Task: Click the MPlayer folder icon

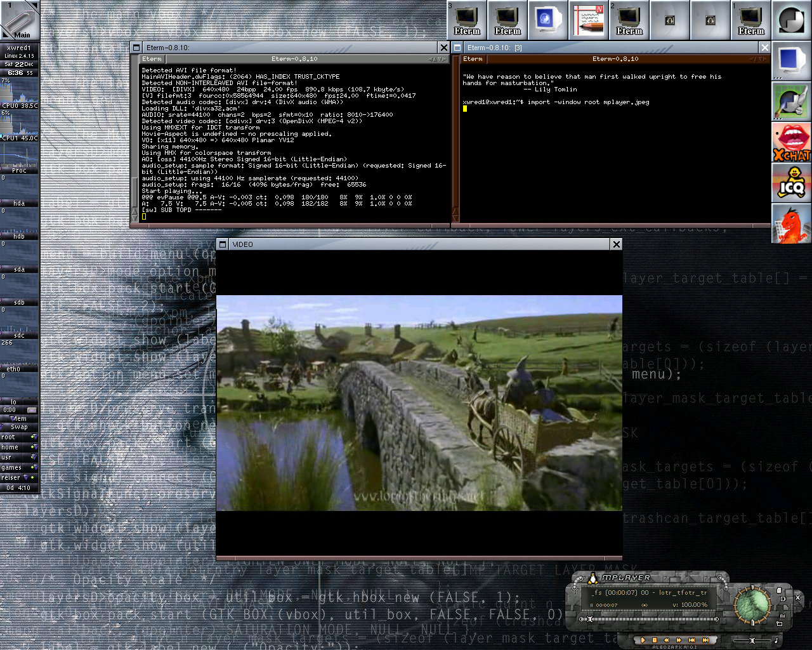Action: point(779,623)
